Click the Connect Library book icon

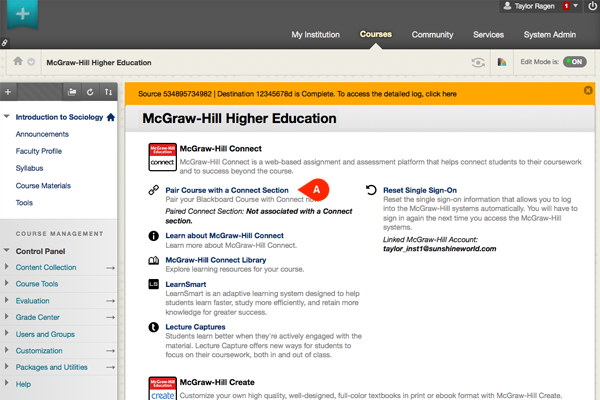pos(153,260)
